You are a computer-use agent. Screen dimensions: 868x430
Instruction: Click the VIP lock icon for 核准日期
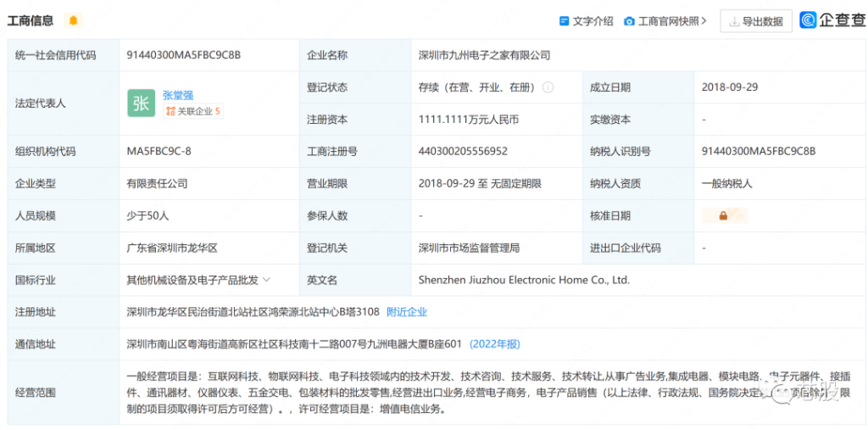pyautogui.click(x=725, y=215)
